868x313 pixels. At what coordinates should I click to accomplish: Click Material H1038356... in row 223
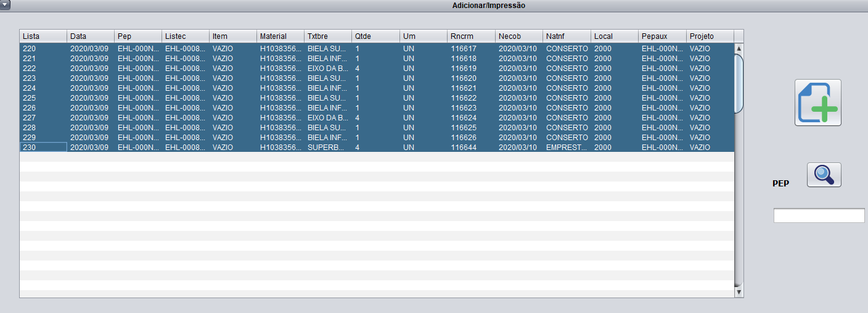tap(280, 78)
